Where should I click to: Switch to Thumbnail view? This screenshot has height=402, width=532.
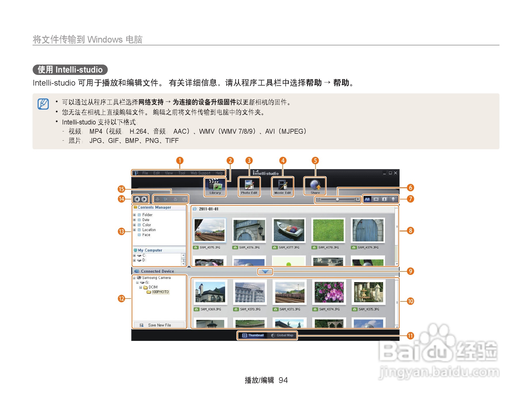pos(253,335)
